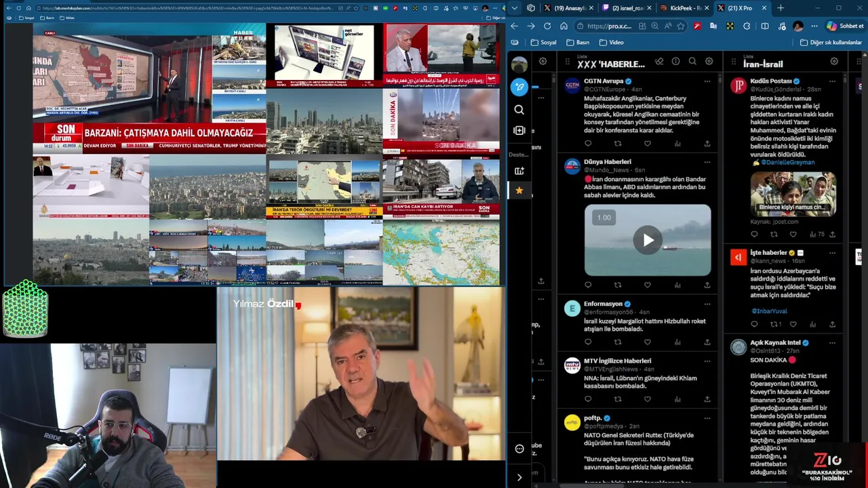Screen dimensions: 868x488
Task: Click the Sohbet et Copilot button
Action: [x=845, y=26]
